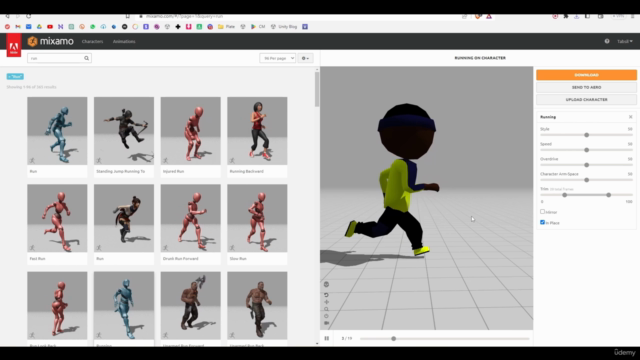Screen dimensions: 640x360
Task: Open the Characters tab
Action: pyautogui.click(x=92, y=41)
